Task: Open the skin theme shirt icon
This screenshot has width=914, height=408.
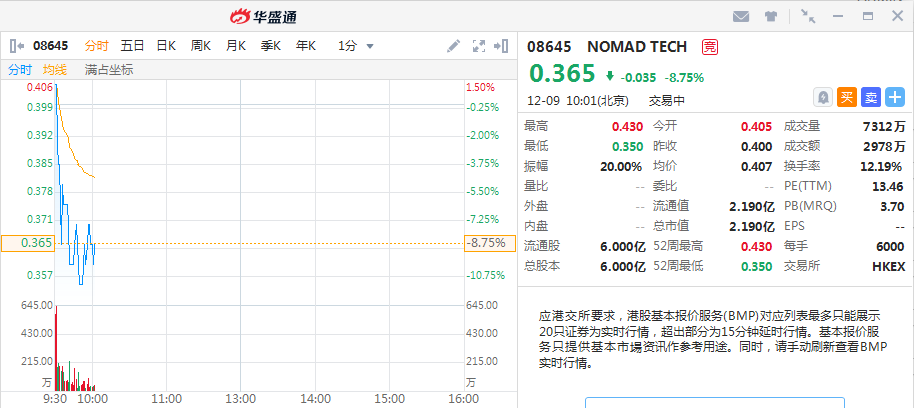Action: click(771, 16)
